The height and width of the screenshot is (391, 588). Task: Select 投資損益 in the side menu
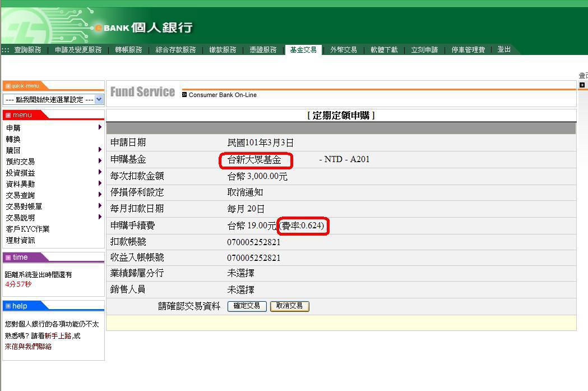(x=20, y=173)
